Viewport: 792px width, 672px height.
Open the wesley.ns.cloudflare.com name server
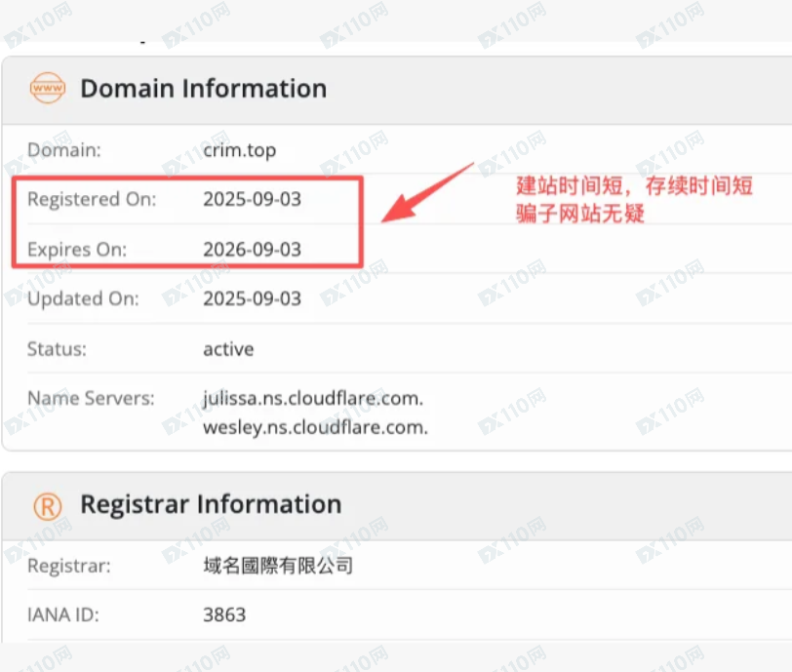[x=315, y=427]
